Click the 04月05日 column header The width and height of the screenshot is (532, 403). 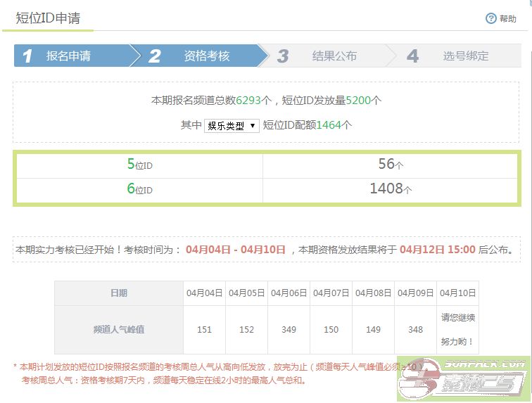tap(247, 293)
